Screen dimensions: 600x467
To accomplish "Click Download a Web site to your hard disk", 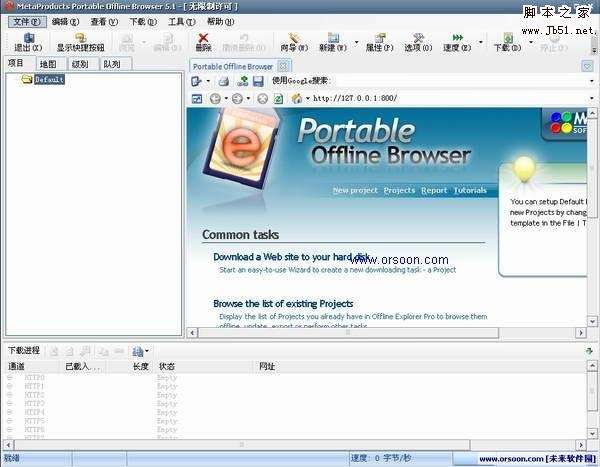I will 291,257.
